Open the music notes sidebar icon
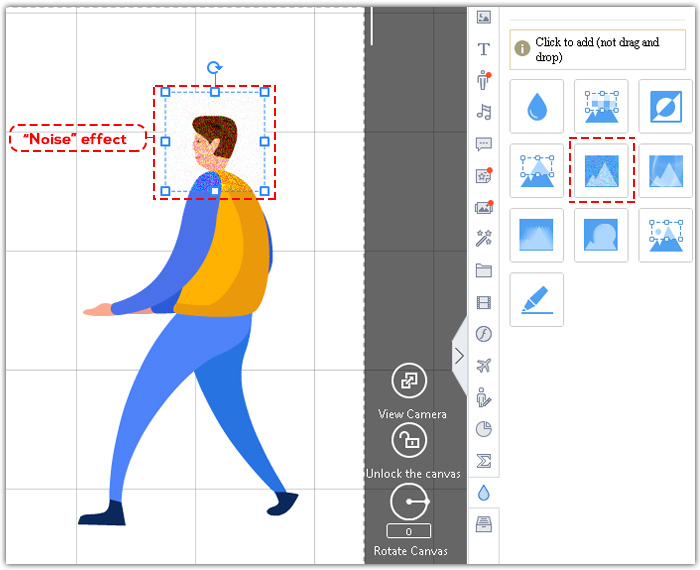The height and width of the screenshot is (570, 700). 483,112
